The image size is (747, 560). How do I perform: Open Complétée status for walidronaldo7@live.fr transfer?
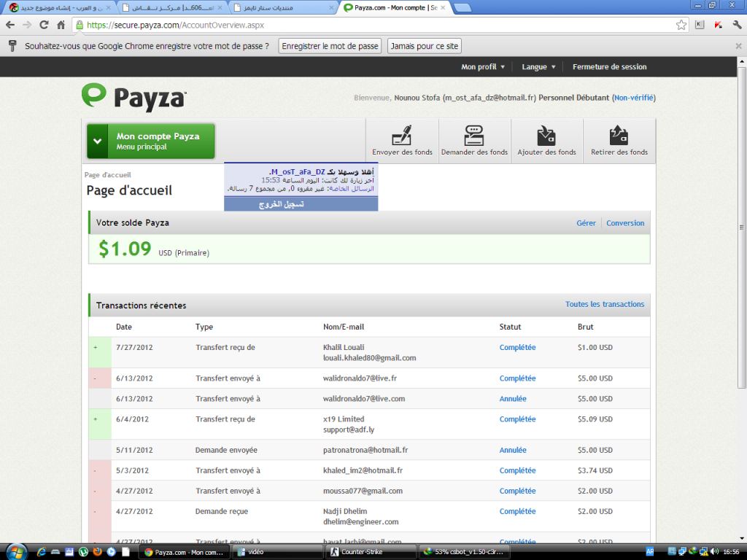tap(517, 378)
